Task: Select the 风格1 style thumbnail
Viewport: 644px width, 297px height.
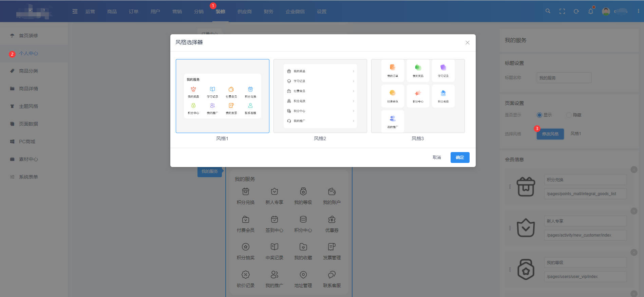Action: (x=223, y=96)
